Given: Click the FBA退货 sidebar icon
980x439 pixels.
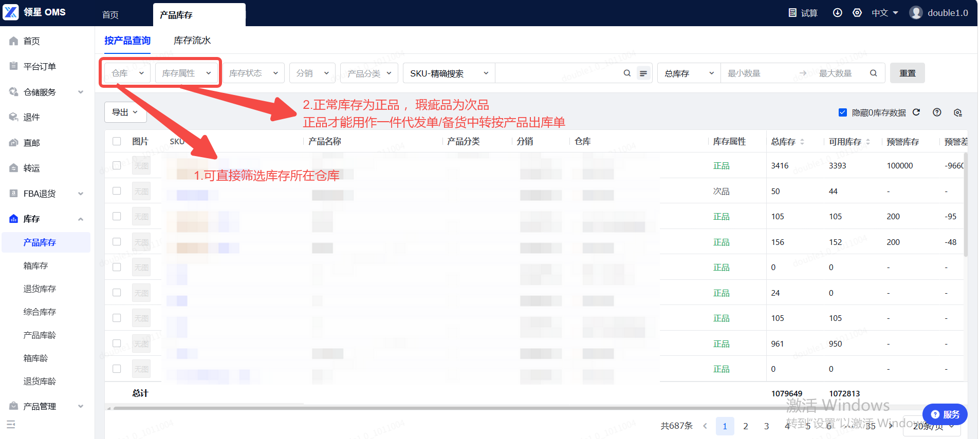Looking at the screenshot, I should point(14,194).
